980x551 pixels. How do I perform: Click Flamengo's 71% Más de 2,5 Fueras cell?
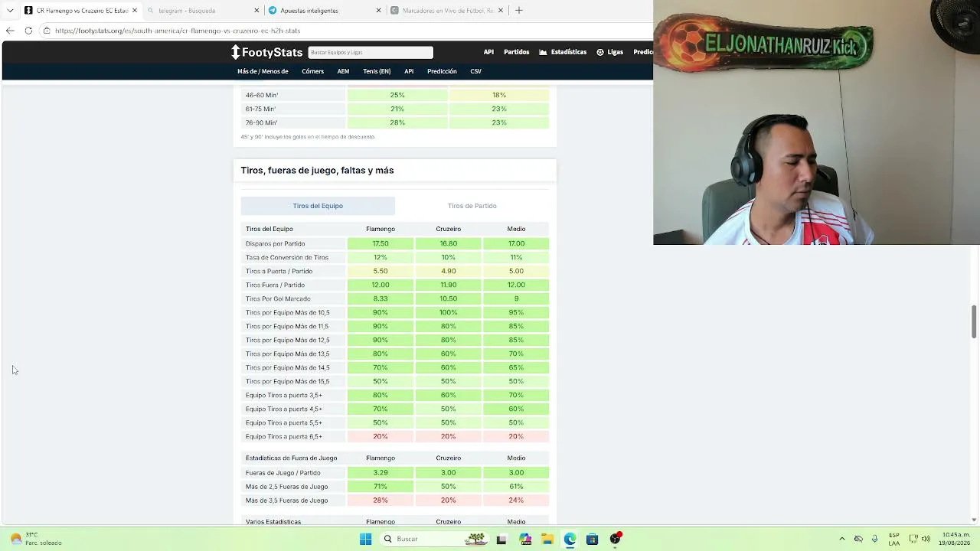click(381, 486)
